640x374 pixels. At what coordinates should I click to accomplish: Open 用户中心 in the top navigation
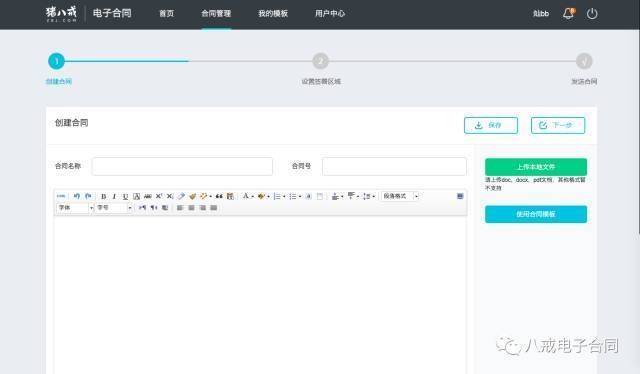point(330,13)
